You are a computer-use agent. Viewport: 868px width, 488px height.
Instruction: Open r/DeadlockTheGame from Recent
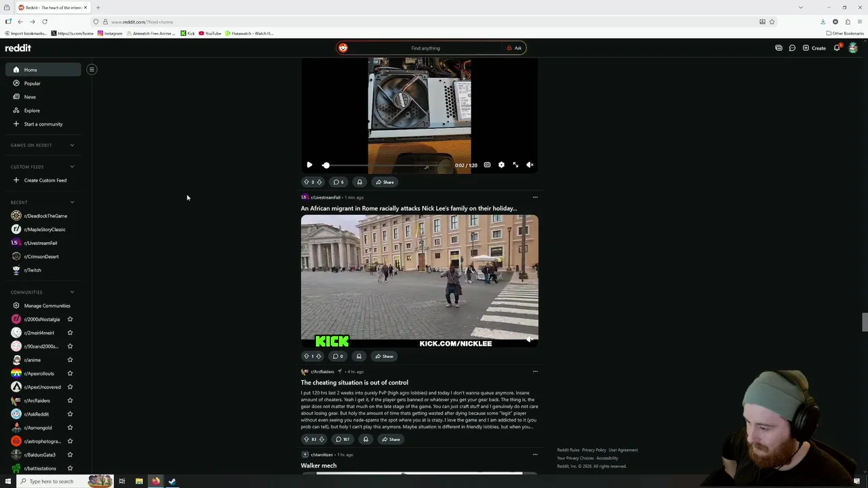coord(43,216)
